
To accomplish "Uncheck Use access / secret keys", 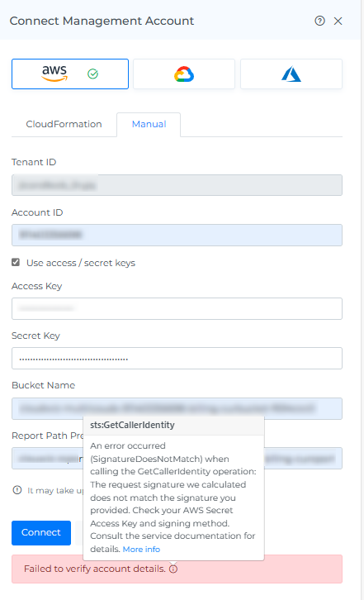I will coord(16,262).
